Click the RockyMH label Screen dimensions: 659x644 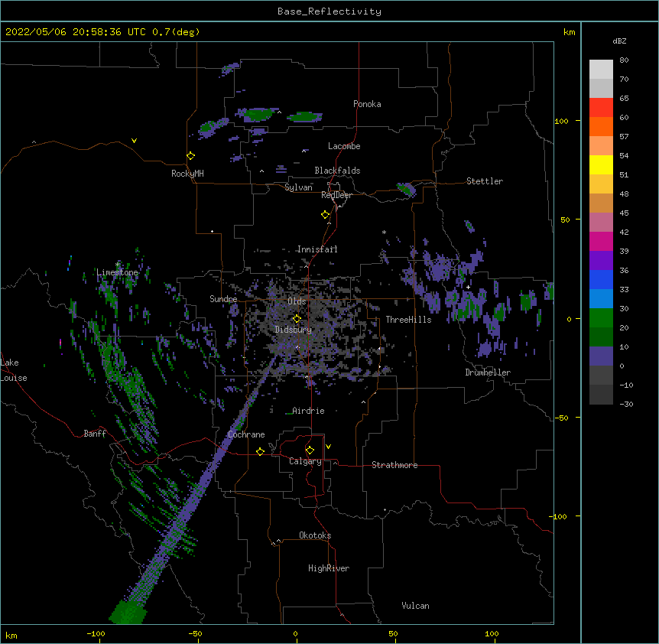tap(187, 174)
